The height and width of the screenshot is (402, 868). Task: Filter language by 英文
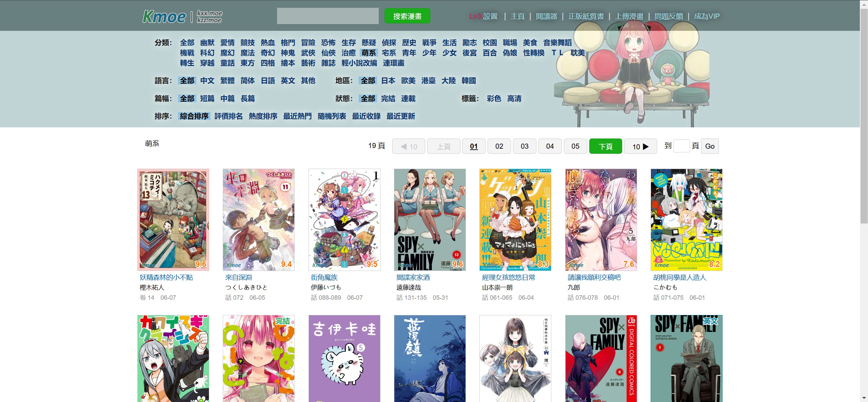coord(288,81)
